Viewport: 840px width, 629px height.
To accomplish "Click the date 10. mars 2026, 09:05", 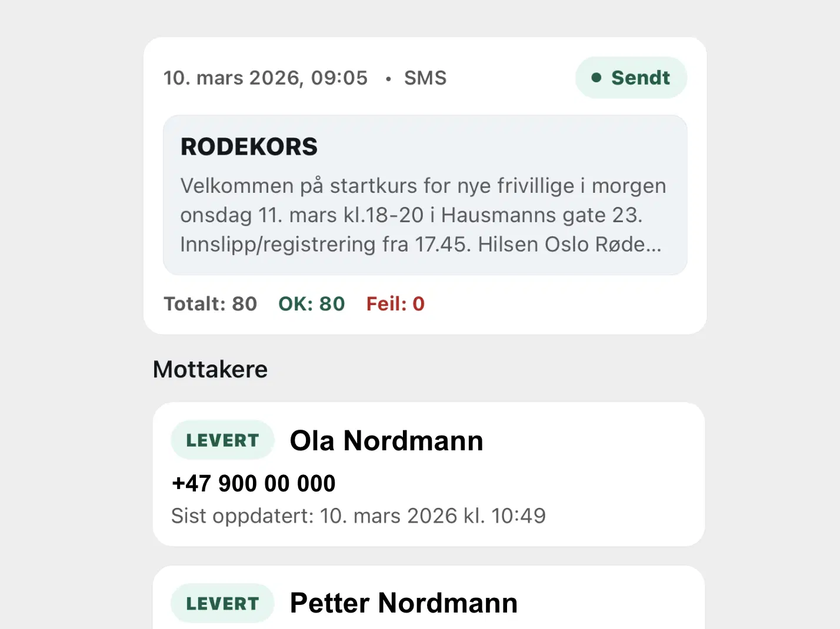I will pos(265,77).
